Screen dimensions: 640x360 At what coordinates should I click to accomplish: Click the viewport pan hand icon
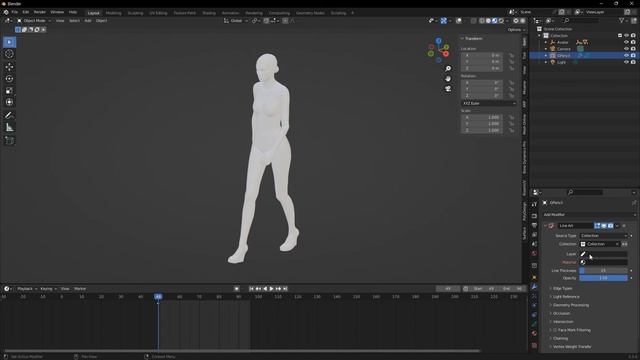[x=448, y=78]
